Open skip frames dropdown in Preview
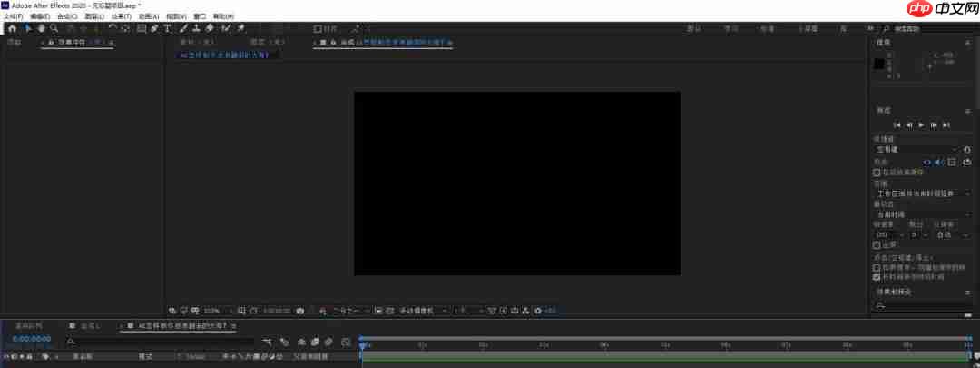 [x=918, y=234]
